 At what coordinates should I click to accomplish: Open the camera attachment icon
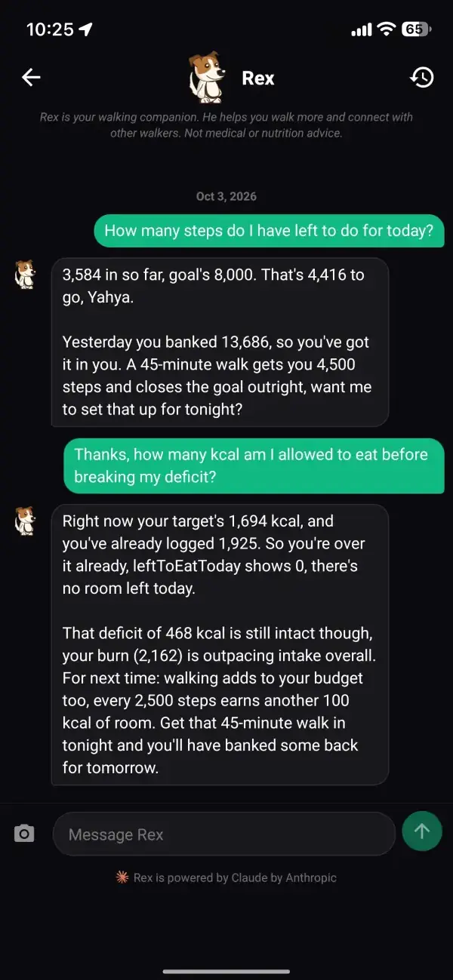[x=24, y=834]
